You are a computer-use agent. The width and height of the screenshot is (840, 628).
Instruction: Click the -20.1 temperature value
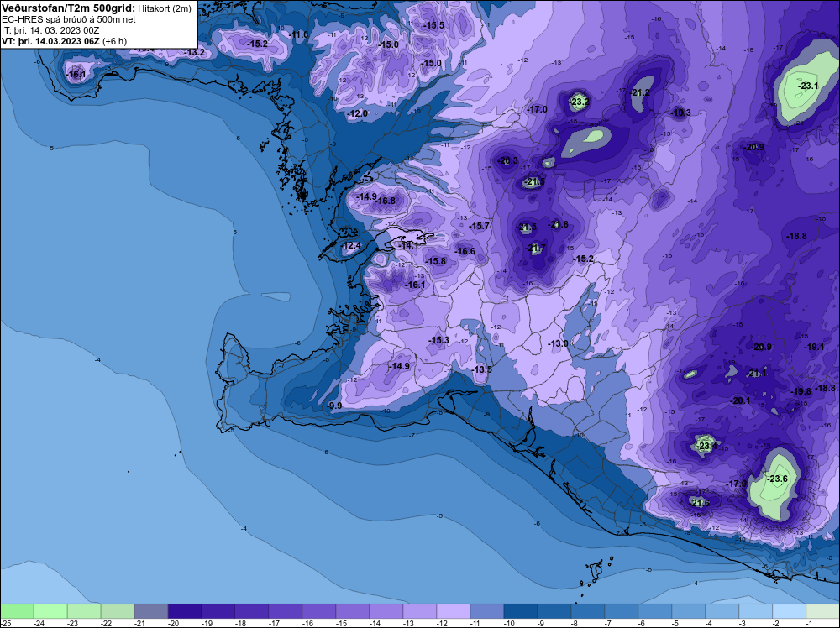point(740,400)
